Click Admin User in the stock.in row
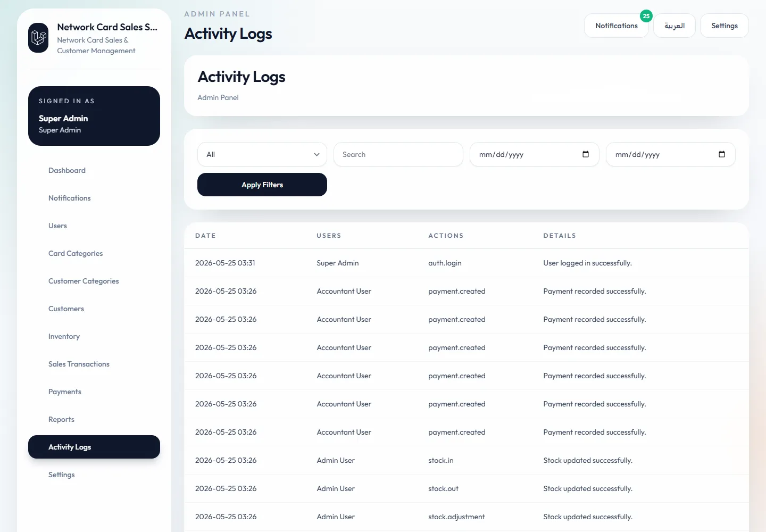766x532 pixels. pos(336,460)
